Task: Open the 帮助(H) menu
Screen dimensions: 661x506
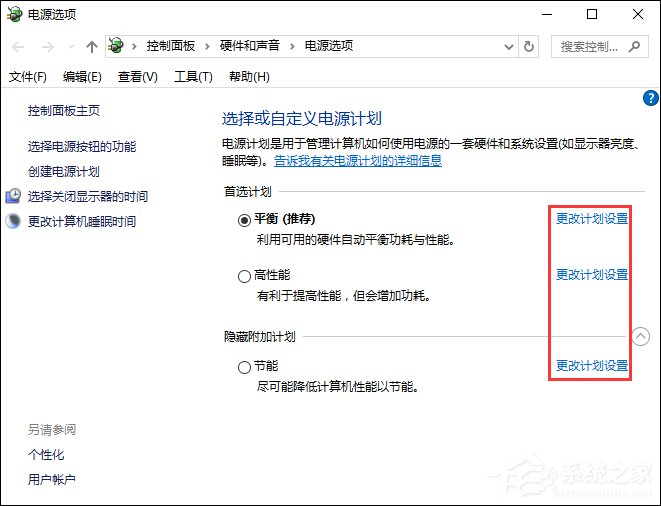Action: [250, 77]
